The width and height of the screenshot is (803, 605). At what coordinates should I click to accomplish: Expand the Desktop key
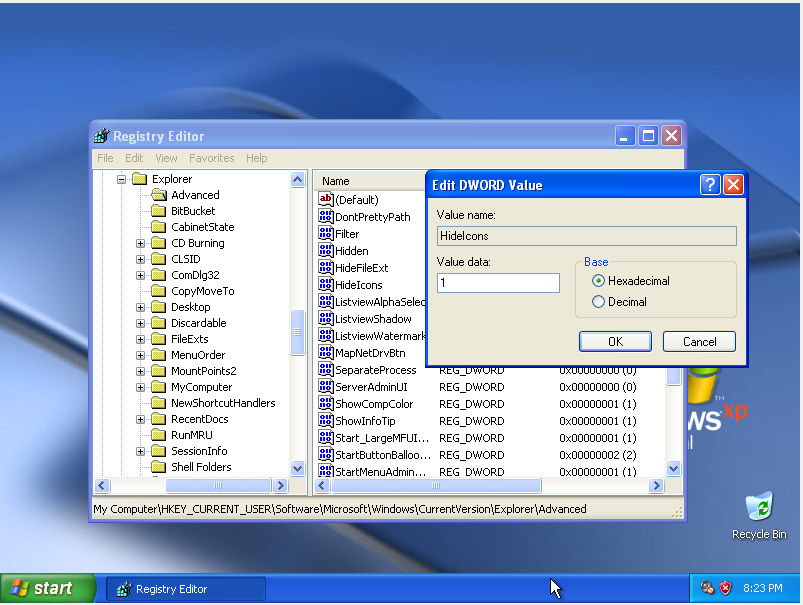click(x=140, y=307)
